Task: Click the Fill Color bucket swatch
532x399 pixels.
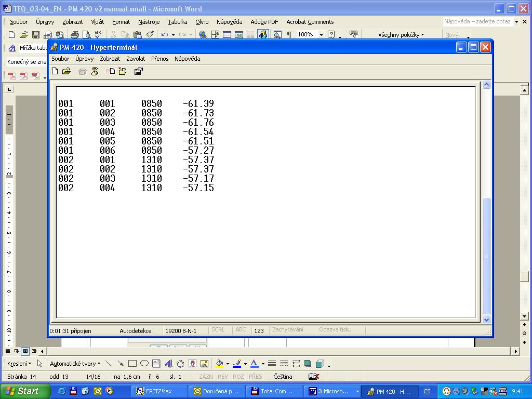Action: pyautogui.click(x=219, y=364)
